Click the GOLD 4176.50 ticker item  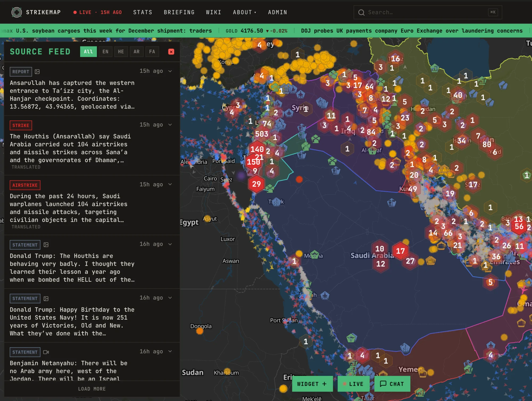[256, 31]
